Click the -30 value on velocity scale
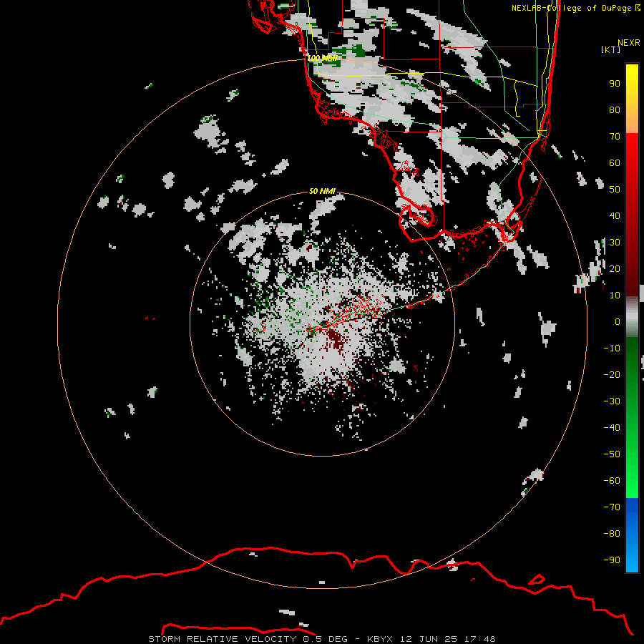This screenshot has width=644, height=644. coord(612,401)
